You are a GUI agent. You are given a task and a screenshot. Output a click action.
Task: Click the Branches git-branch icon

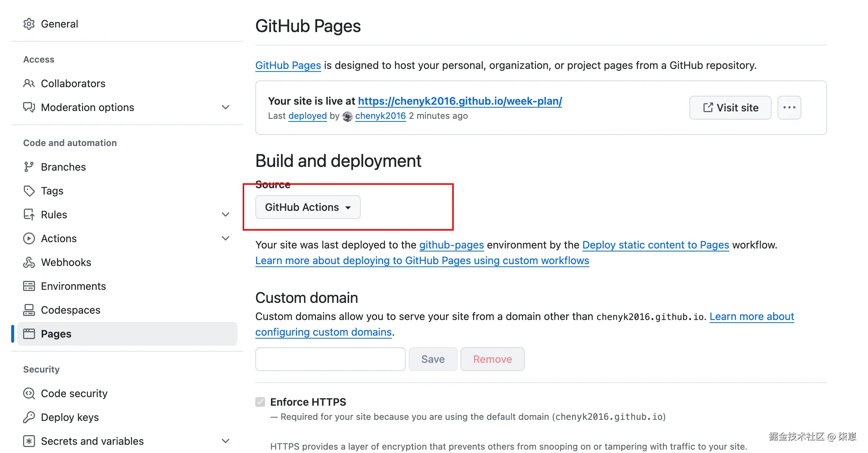(29, 167)
